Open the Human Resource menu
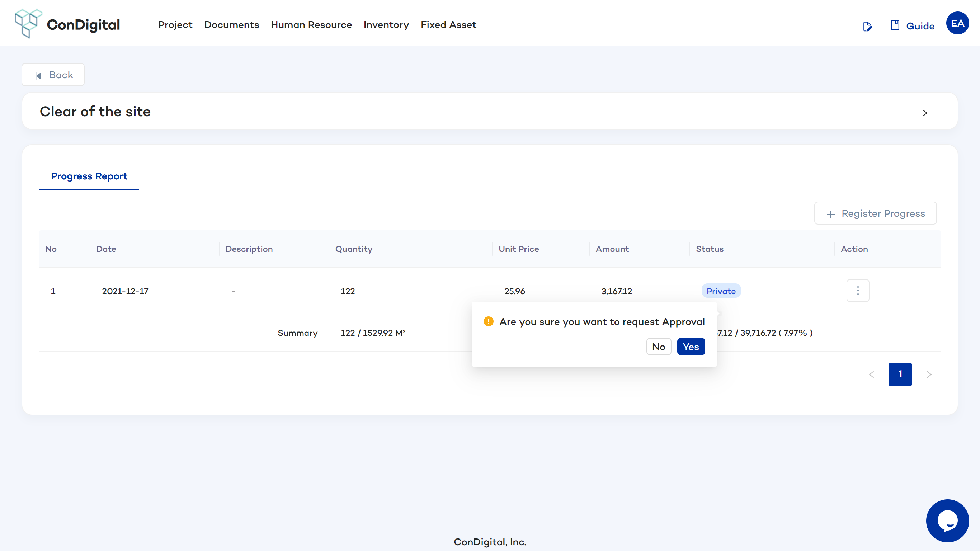This screenshot has height=551, width=980. tap(311, 25)
